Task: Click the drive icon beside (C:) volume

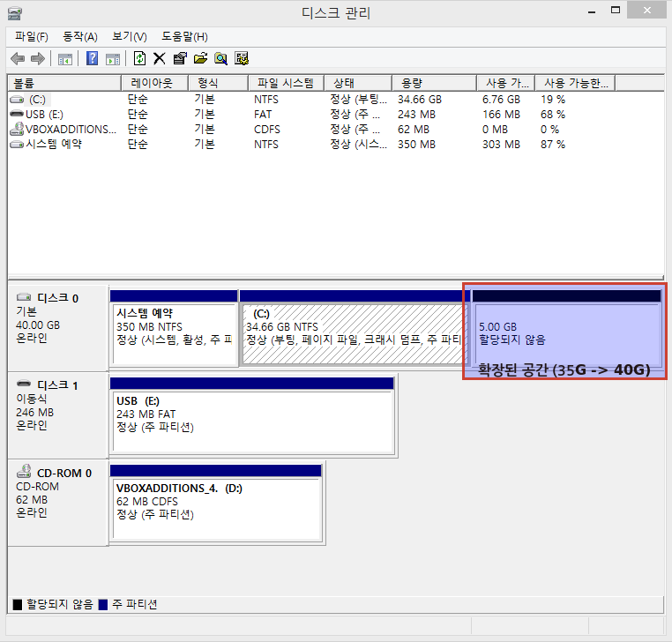Action: point(17,100)
